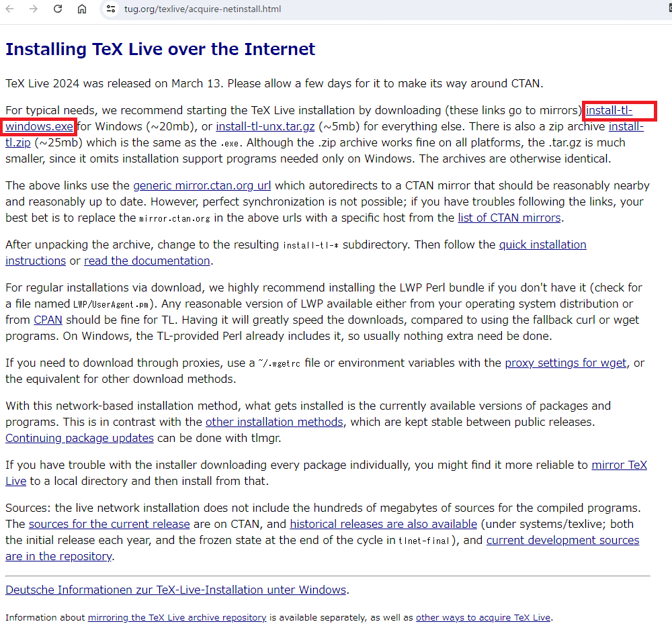Follow the generic mirror.ctan.org url link
672x632 pixels.
point(202,186)
